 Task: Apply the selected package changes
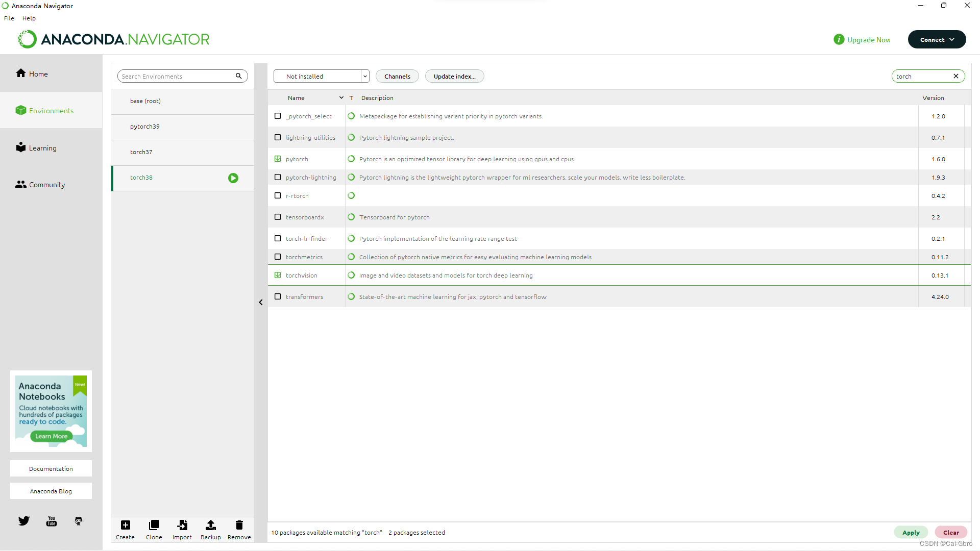coord(911,532)
